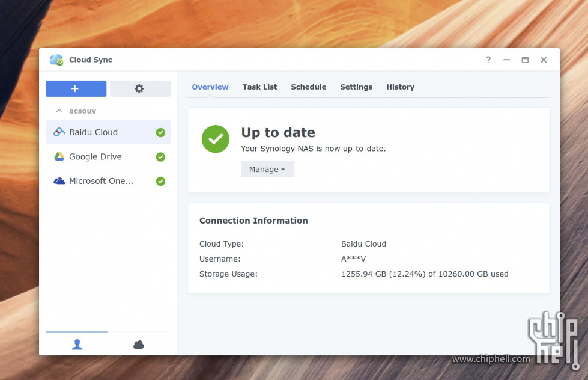Switch to the Overview tab

[x=210, y=87]
